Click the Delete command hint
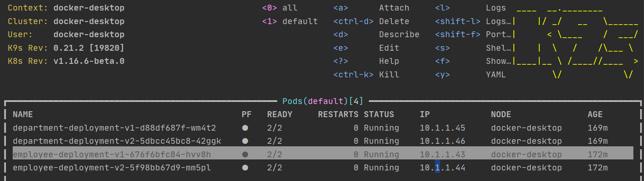Image resolution: width=644 pixels, height=181 pixels. pyautogui.click(x=394, y=21)
